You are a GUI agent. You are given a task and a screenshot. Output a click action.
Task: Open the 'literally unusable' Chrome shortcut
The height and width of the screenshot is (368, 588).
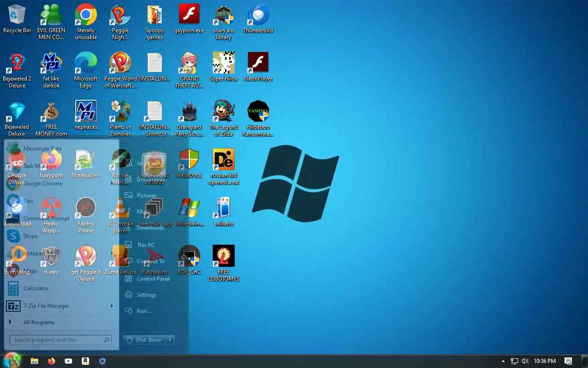pyautogui.click(x=86, y=22)
